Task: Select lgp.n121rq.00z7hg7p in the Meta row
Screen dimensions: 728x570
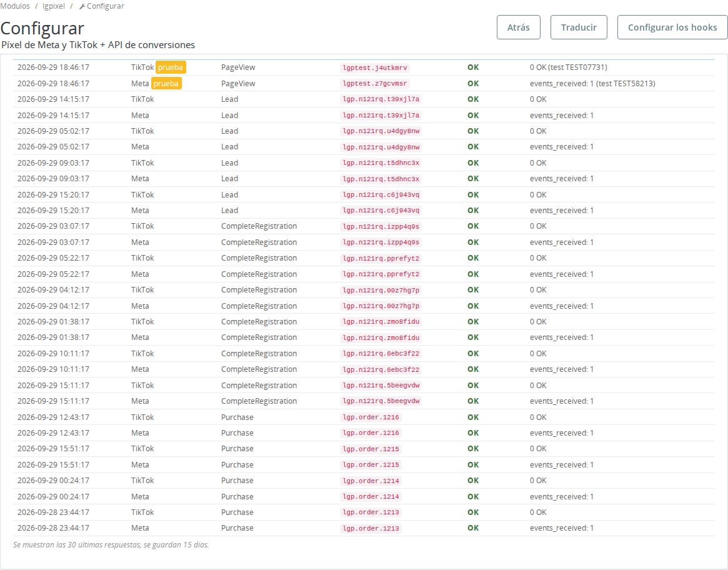Action: 381,306
